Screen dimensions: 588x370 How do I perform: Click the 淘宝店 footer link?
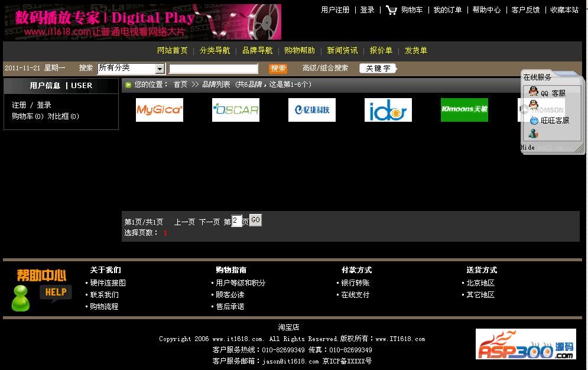tap(289, 327)
